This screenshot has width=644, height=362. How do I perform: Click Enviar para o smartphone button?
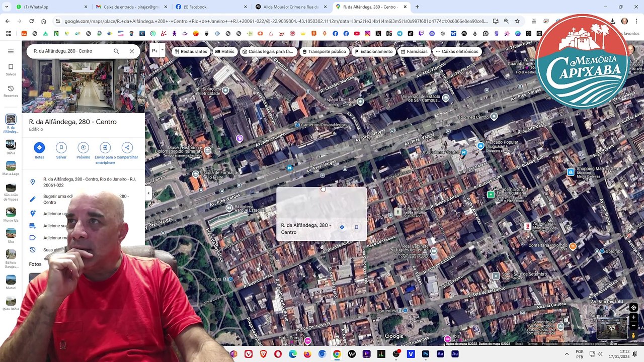(x=105, y=153)
